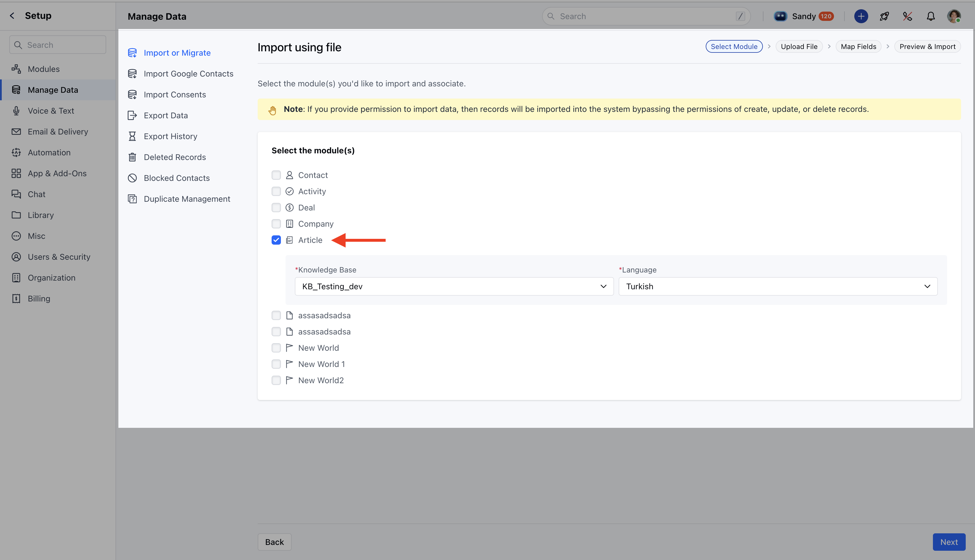This screenshot has width=975, height=560.
Task: Click the Sandy assistant bot icon
Action: 780,16
